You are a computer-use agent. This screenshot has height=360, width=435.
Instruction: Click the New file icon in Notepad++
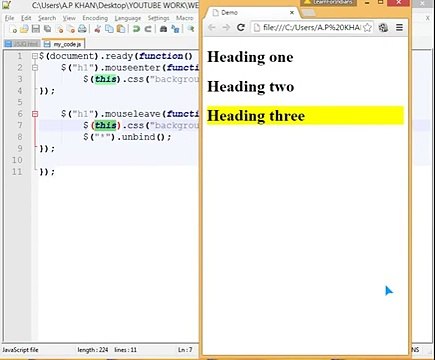click(x=13, y=29)
